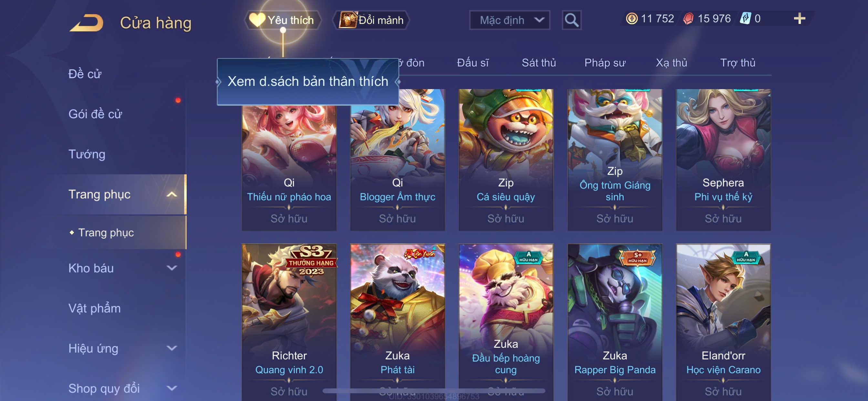Click the heart icon in Yêu thích
This screenshot has width=868, height=401.
257,20
